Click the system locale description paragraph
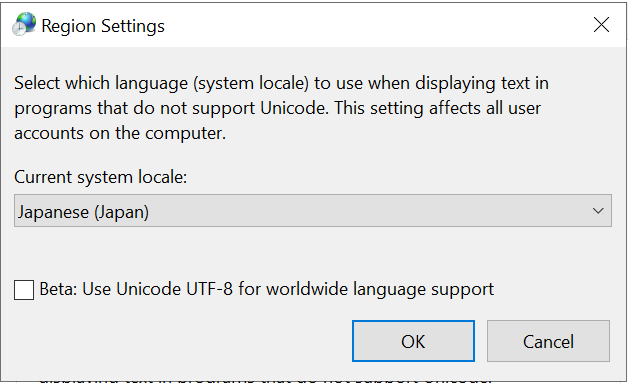 (x=281, y=108)
